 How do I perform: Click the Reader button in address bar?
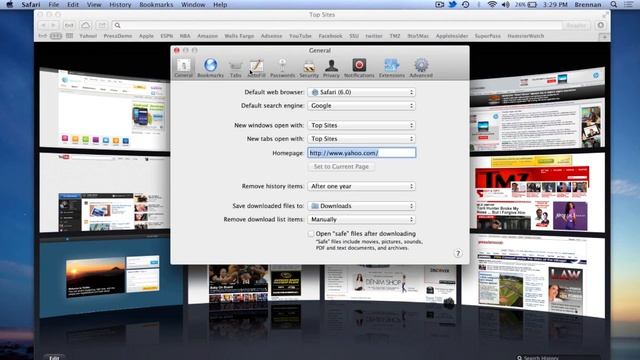[576, 25]
